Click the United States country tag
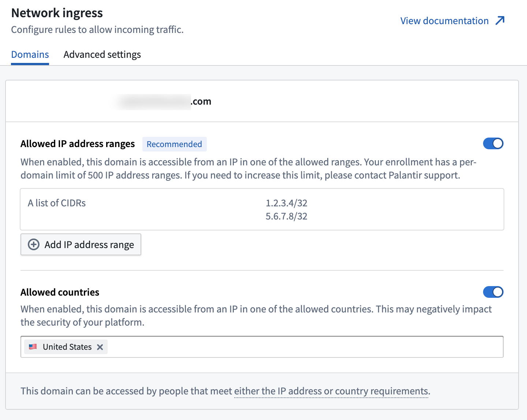The height and width of the screenshot is (420, 527). click(x=66, y=347)
